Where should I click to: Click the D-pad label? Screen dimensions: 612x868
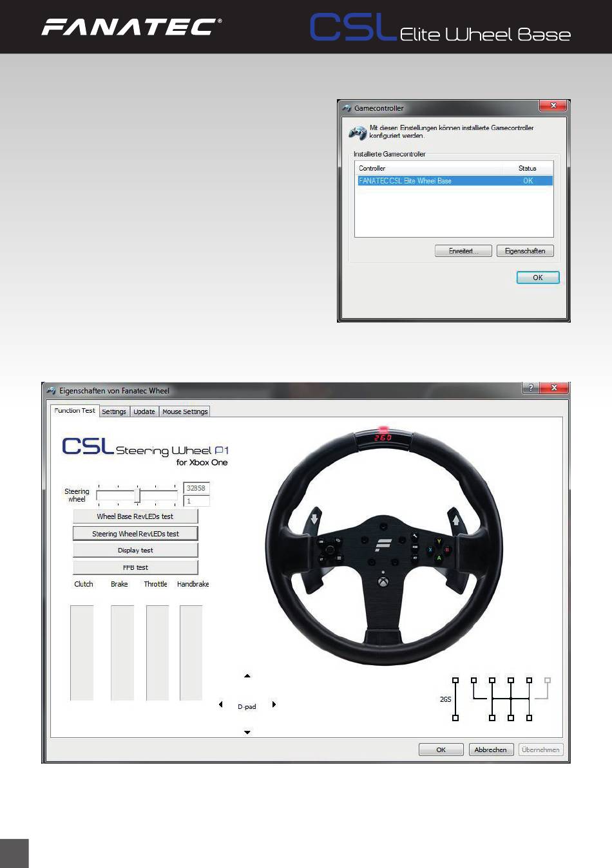click(x=247, y=707)
